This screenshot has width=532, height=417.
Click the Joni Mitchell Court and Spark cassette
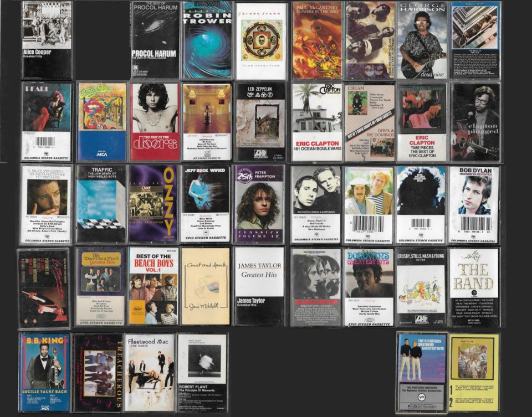[206, 286]
